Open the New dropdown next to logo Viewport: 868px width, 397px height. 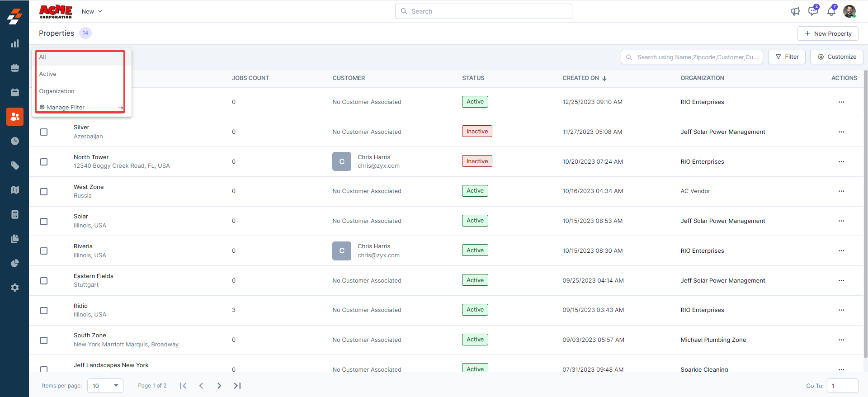(x=92, y=11)
